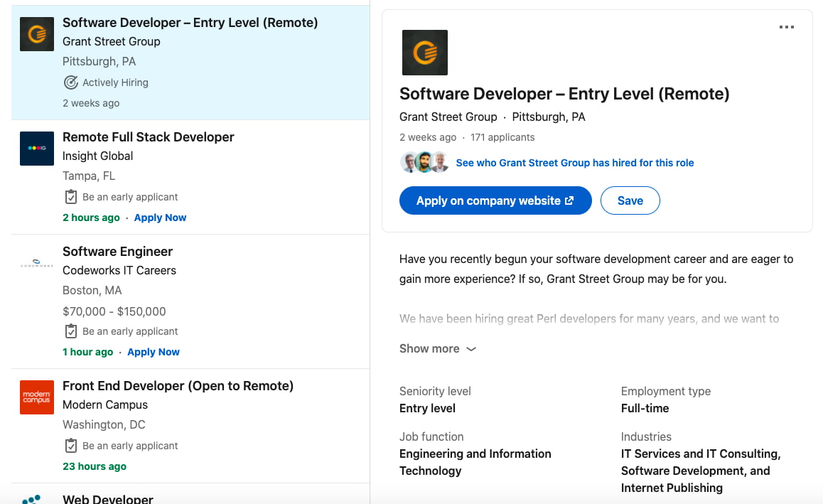This screenshot has height=504, width=823.
Task: Click Apply Now for the Software Engineer role
Action: tap(153, 351)
